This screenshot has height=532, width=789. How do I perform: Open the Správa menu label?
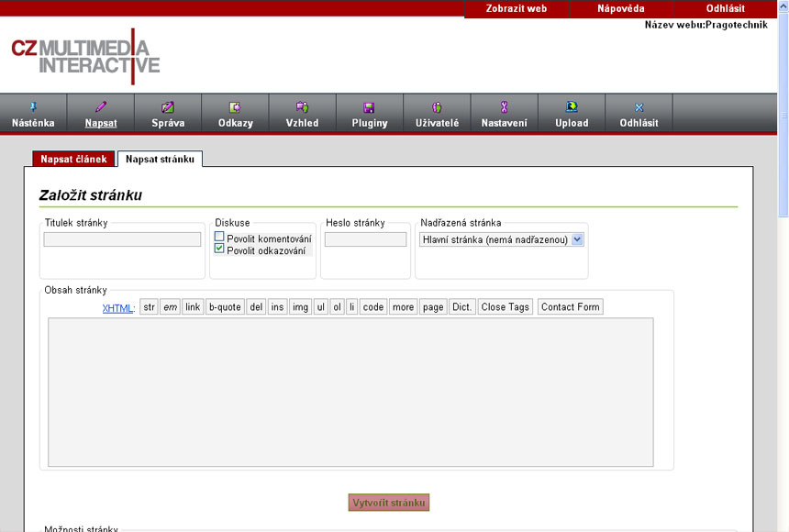point(168,123)
